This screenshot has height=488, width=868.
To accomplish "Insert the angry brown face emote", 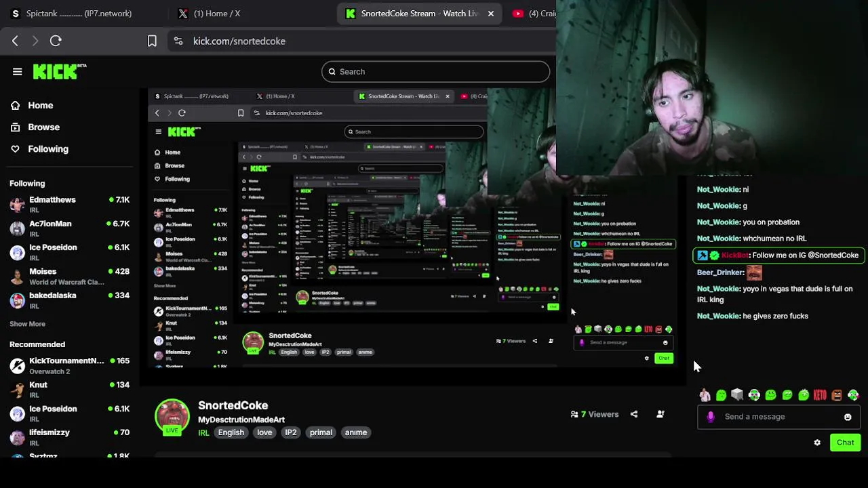I will [x=837, y=395].
